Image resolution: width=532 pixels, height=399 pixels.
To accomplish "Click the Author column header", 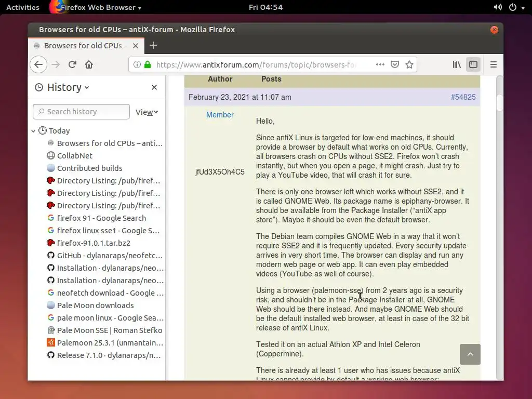I will coord(220,79).
